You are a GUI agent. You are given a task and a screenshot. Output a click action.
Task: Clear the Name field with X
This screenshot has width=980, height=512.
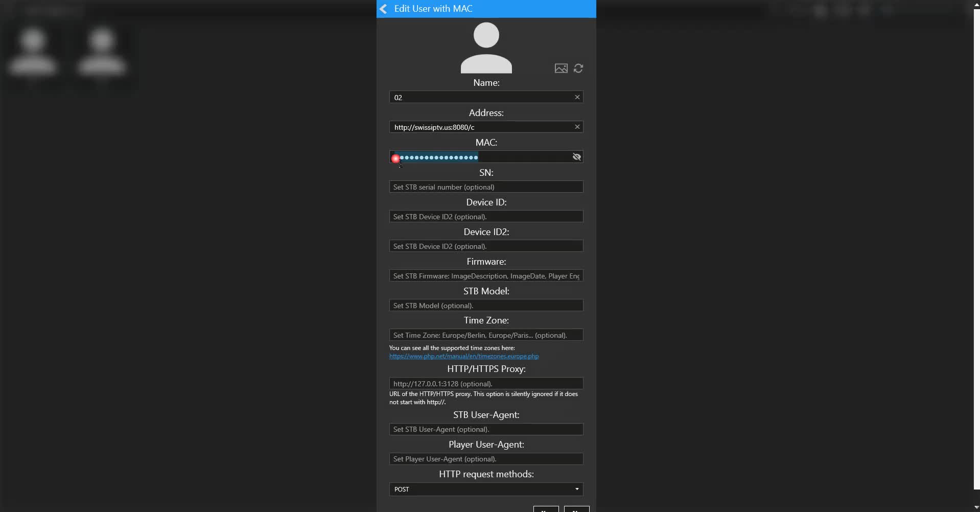(577, 97)
